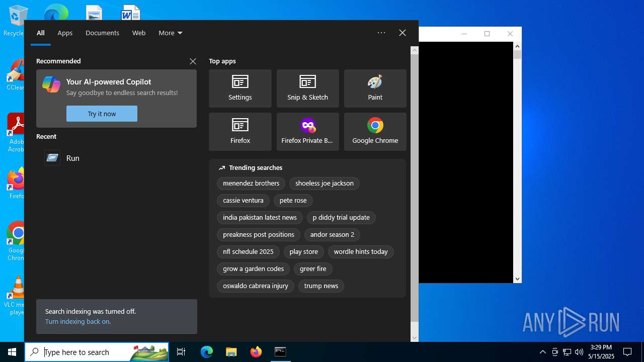Screen dimensions: 644x362
Task: Switch to the Web tab
Action: pyautogui.click(x=139, y=33)
